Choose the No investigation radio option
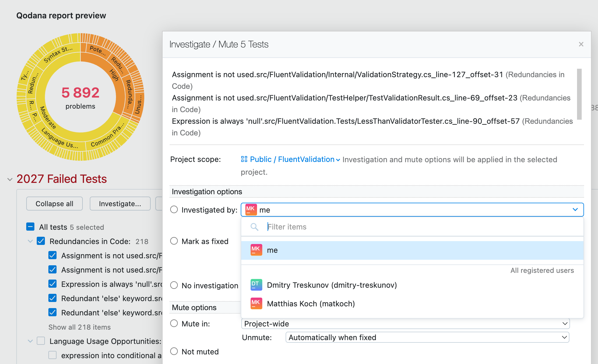Image resolution: width=598 pixels, height=364 pixels. (x=174, y=285)
